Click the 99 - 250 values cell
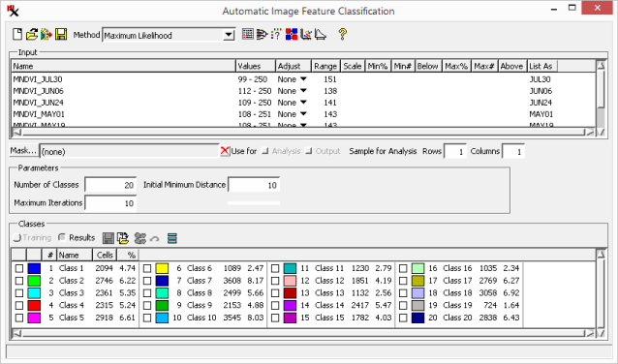Viewport: 618px width, 364px height. 252,79
